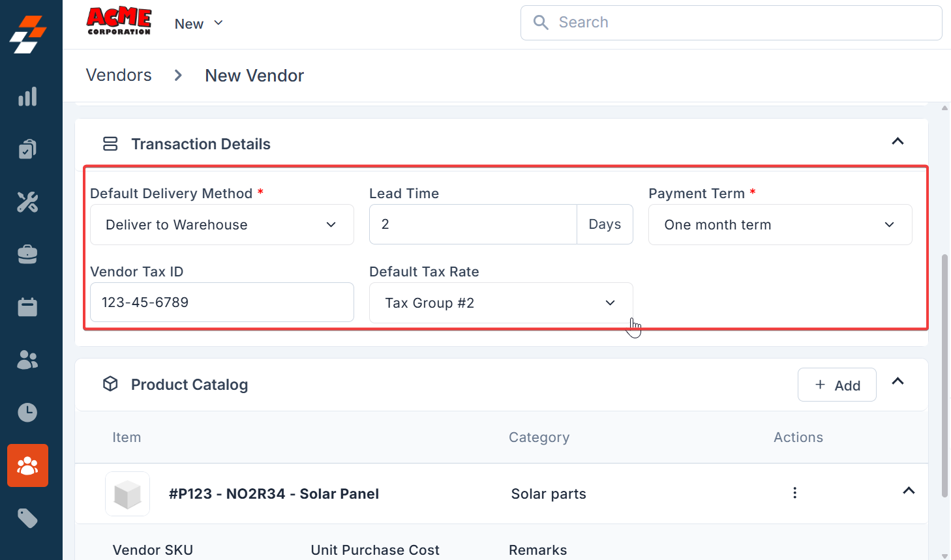
Task: Collapse the Product Catalog section
Action: (x=898, y=381)
